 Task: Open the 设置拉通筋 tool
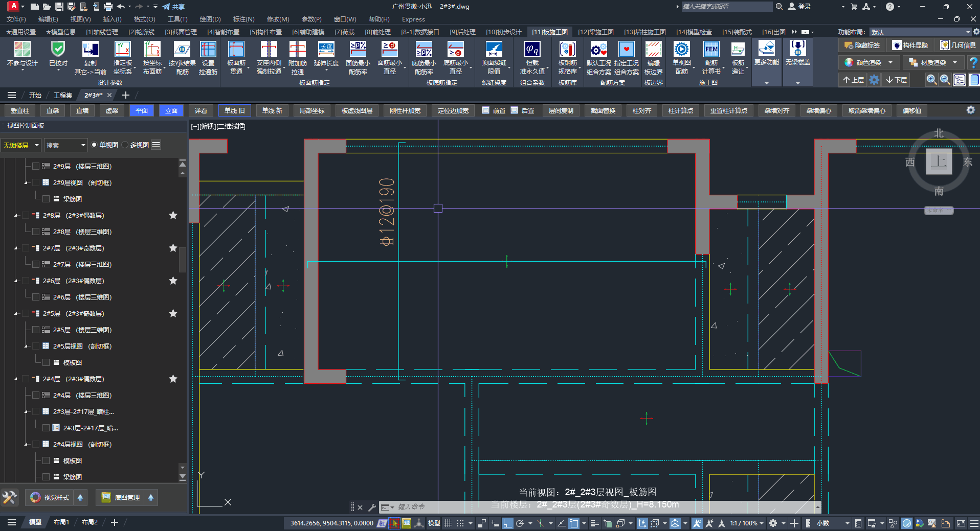tap(208, 50)
